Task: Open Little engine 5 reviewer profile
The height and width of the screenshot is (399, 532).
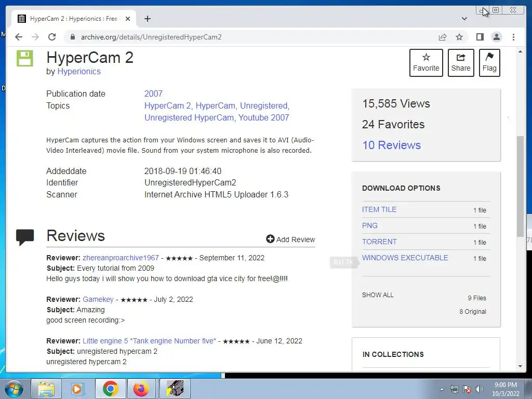Action: point(149,341)
